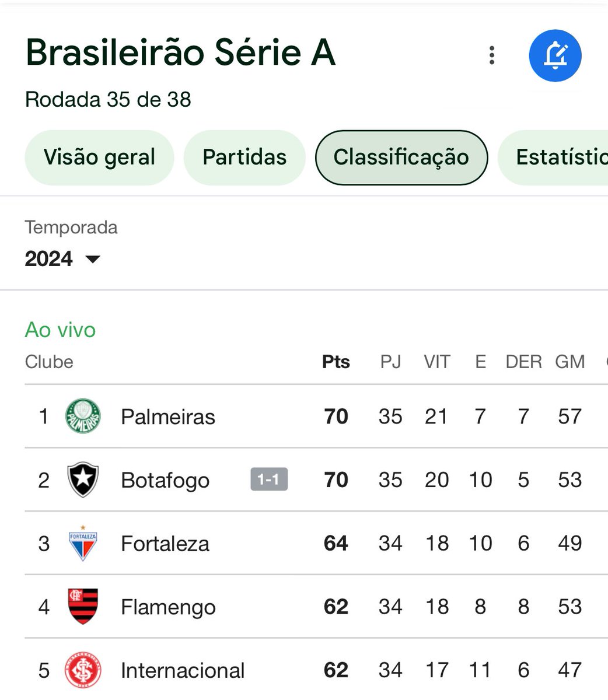Open the Flamengo team name link
The height and width of the screenshot is (700, 608).
[x=168, y=607]
